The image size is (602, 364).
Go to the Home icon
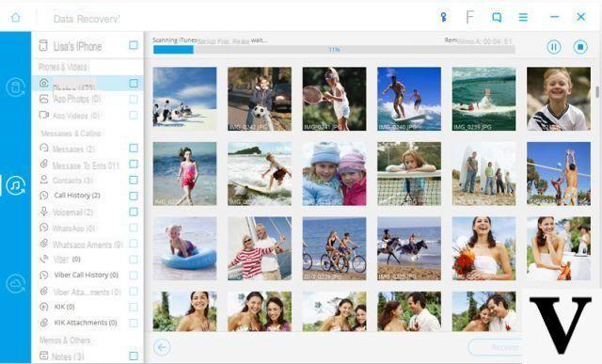coord(16,17)
